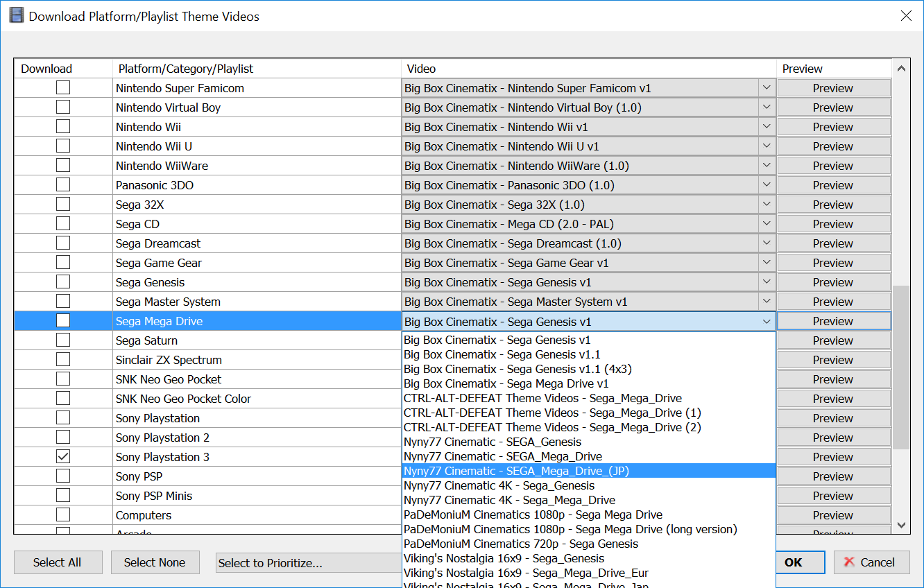Expand the Sega 32X video dropdown
Viewport: 924px width, 588px height.
point(767,205)
